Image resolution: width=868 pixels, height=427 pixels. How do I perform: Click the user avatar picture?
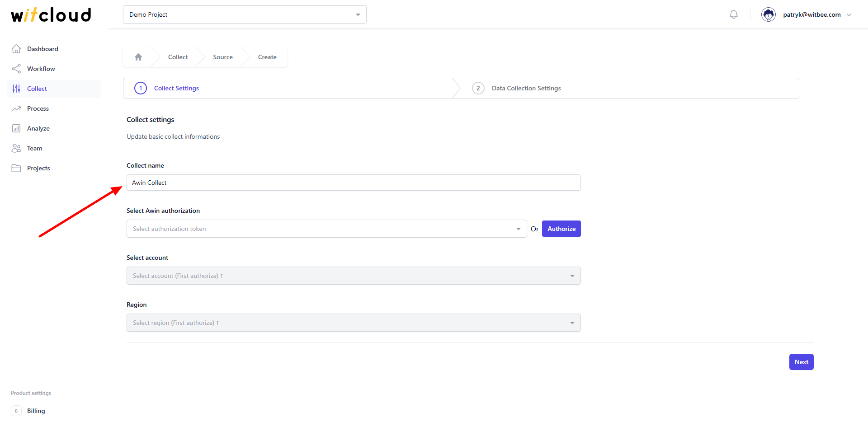pos(769,14)
